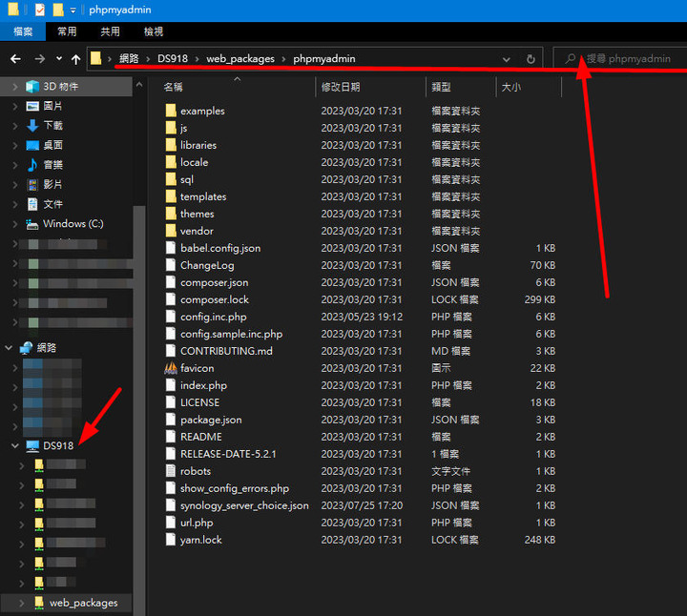Select web_packages folder in sidebar tree
Screen dimensions: 687x616
[83, 603]
